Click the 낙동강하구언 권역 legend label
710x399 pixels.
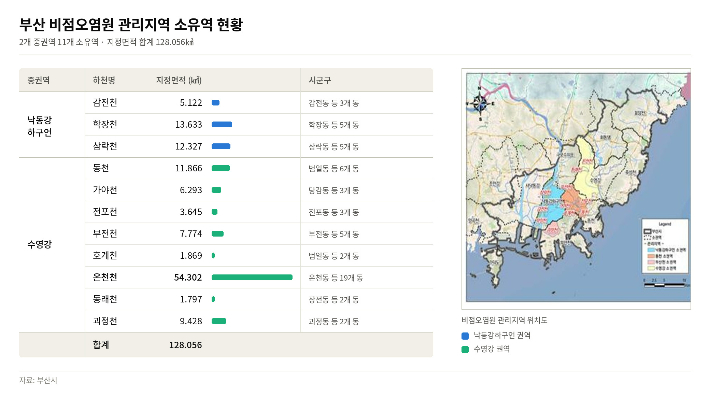tap(502, 336)
